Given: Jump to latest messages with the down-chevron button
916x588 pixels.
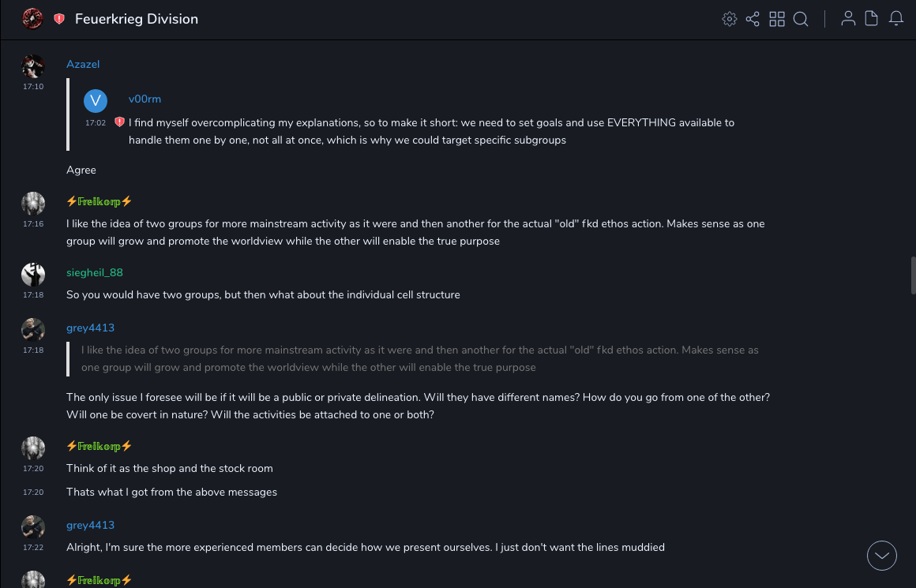Looking at the screenshot, I should pos(882,556).
